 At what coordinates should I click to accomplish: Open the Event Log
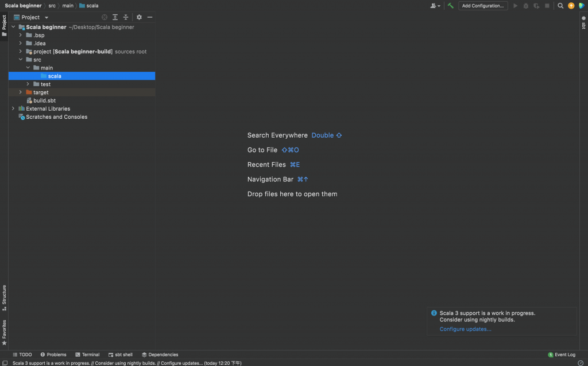562,355
